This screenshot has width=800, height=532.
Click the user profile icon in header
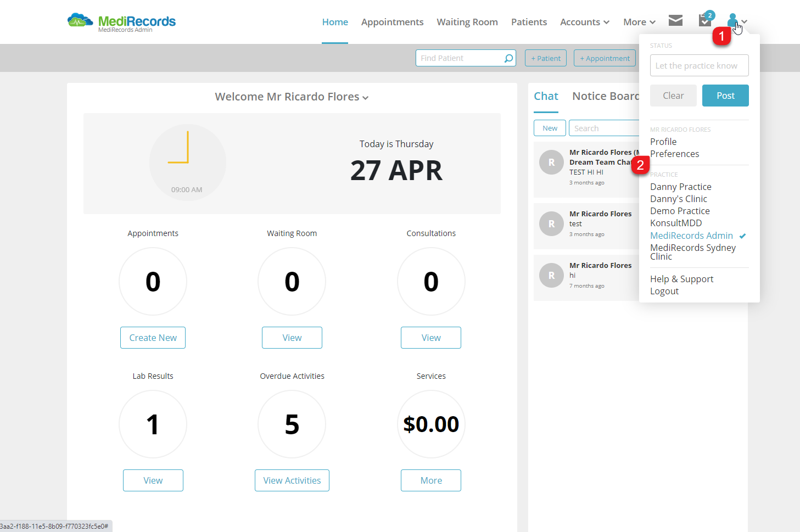coord(732,21)
